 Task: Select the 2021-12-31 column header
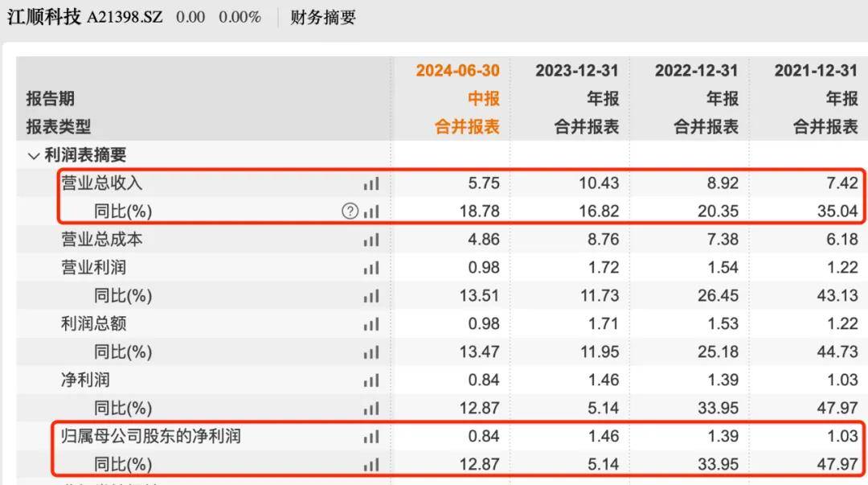point(816,71)
